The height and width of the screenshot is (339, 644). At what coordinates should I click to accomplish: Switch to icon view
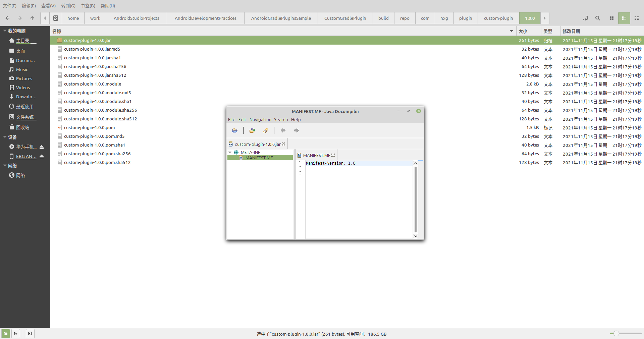click(612, 18)
